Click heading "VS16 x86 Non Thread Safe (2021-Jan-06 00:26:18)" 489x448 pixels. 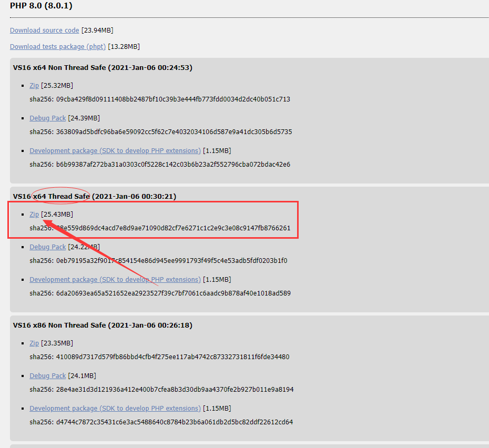[x=103, y=325]
